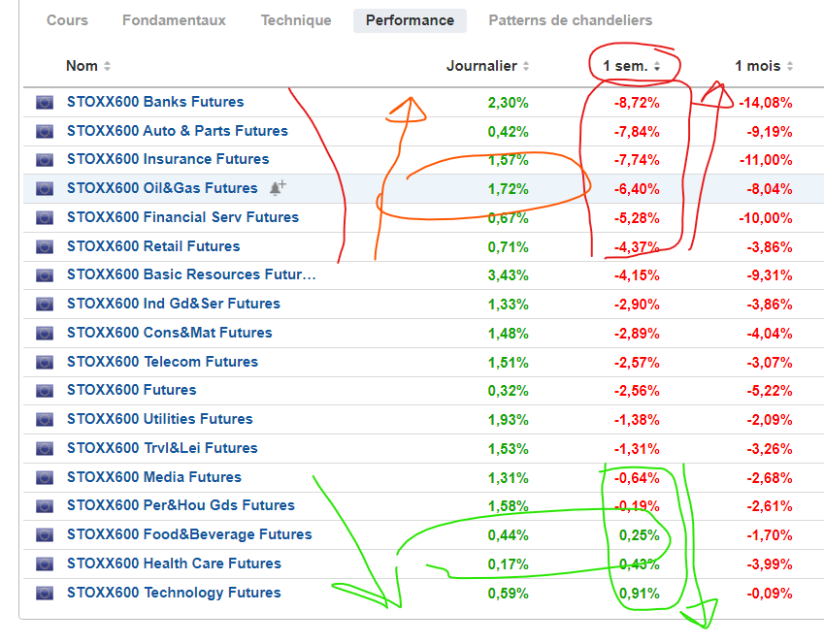The image size is (824, 644).
Task: Open Patterns de chandeliers tab
Action: (x=570, y=20)
